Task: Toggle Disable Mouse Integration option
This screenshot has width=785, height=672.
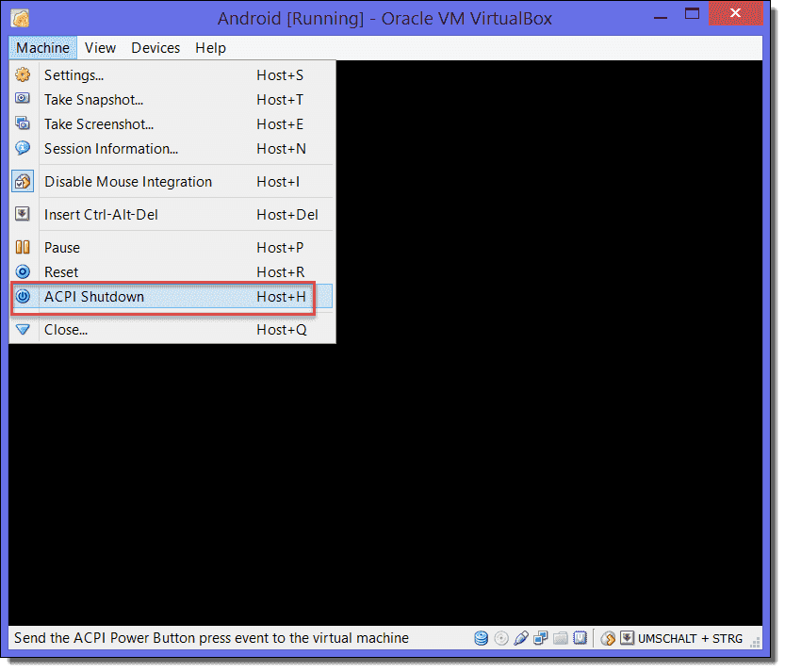Action: (172, 182)
